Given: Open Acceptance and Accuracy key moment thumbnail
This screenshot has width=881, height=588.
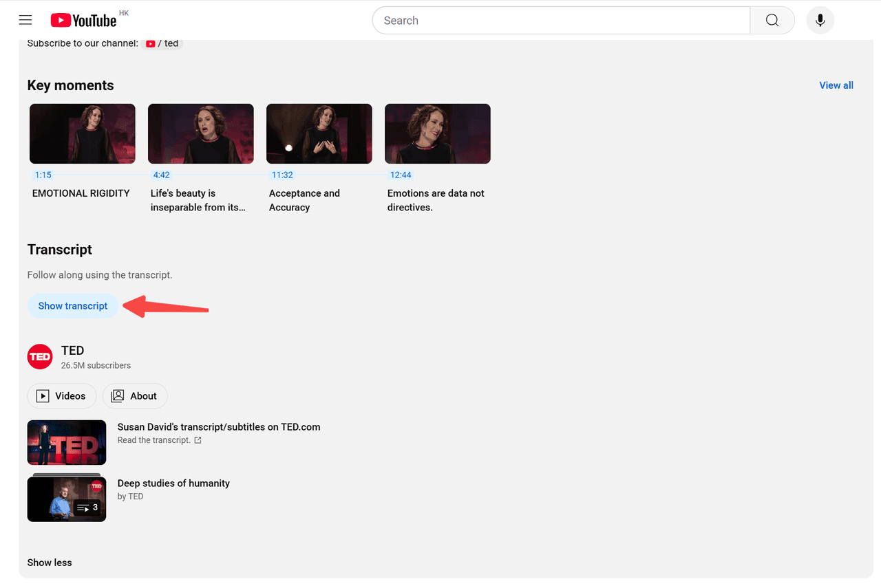Looking at the screenshot, I should 319,133.
